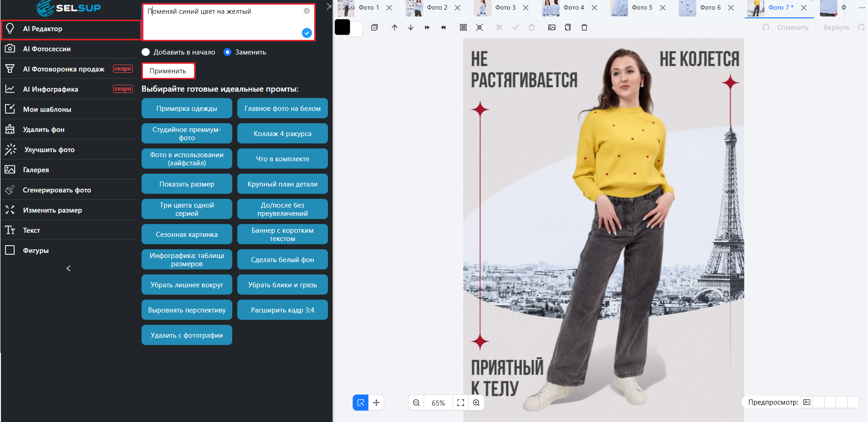Click the black foreground color swatch
The height and width of the screenshot is (422, 868).
[x=342, y=27]
